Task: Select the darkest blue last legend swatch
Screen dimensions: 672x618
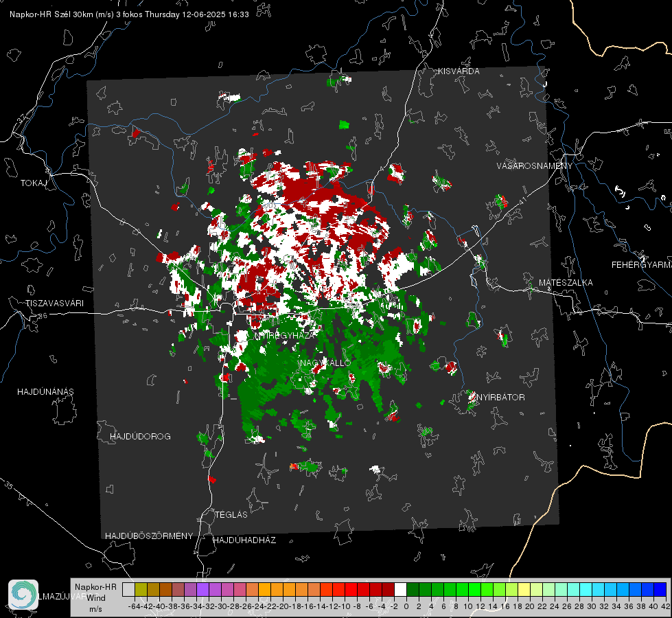Action: click(x=660, y=589)
